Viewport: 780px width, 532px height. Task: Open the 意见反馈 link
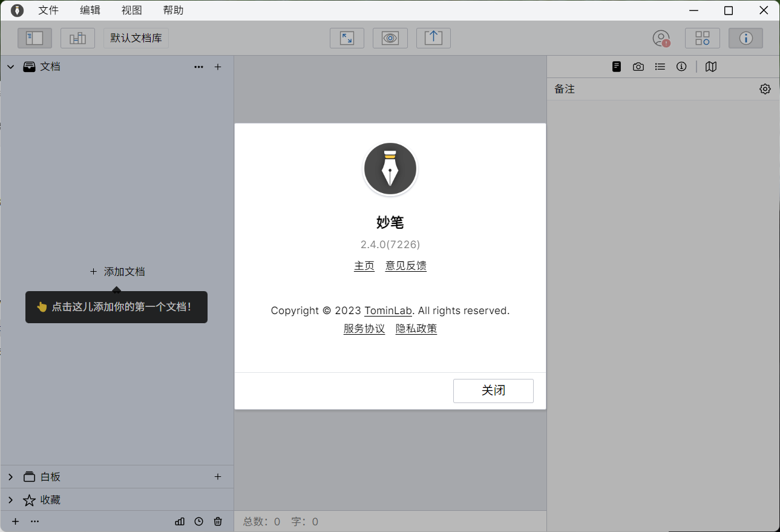pos(406,266)
